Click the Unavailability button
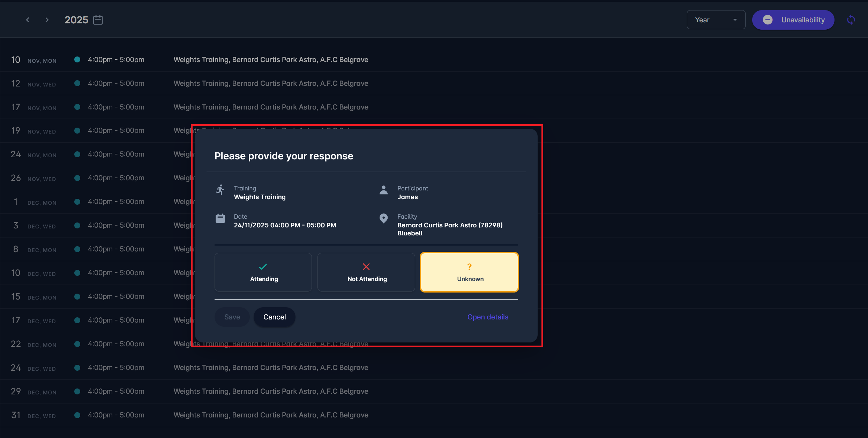868x438 pixels. (x=793, y=20)
